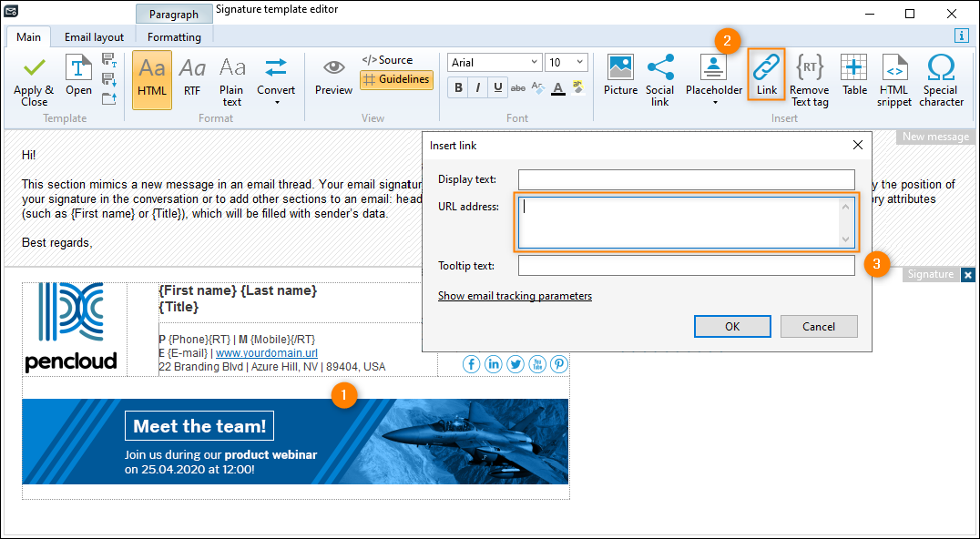Click the New message section label

tap(935, 137)
